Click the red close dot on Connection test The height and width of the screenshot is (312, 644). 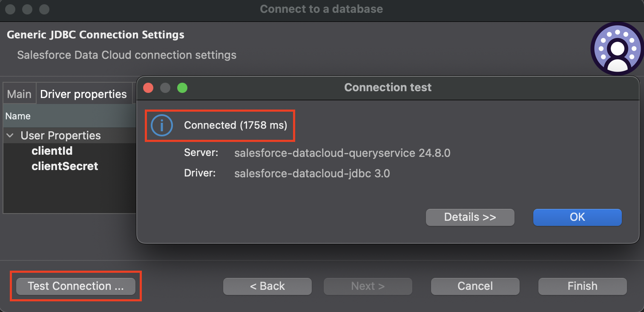coord(148,88)
